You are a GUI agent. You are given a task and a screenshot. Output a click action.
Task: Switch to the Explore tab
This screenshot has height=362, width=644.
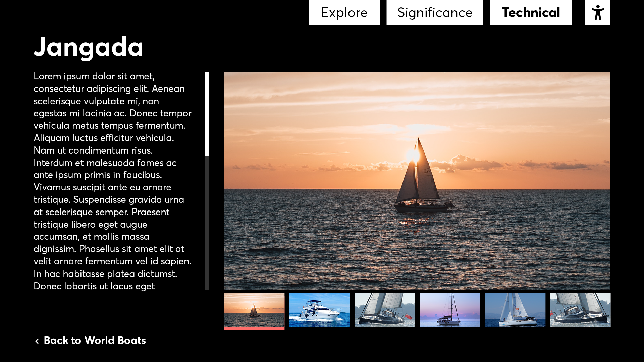[x=344, y=13]
